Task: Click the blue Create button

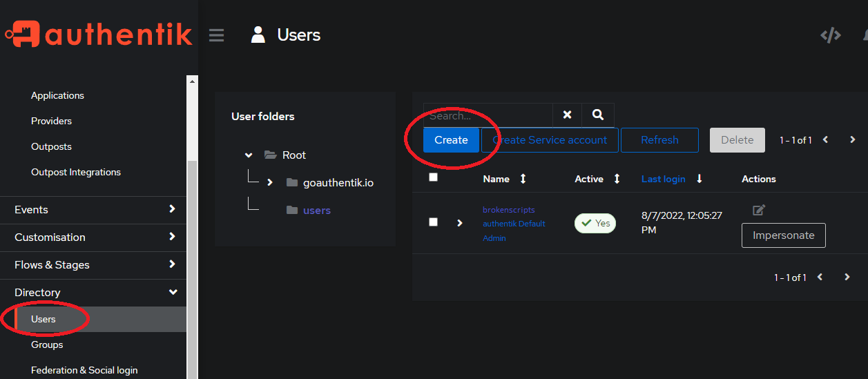Action: click(x=451, y=139)
